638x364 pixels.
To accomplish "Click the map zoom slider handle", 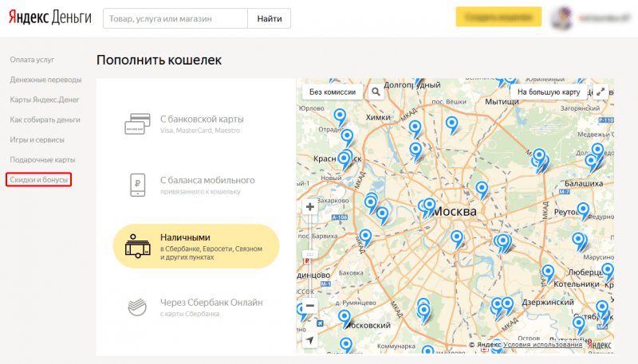I will [x=310, y=255].
